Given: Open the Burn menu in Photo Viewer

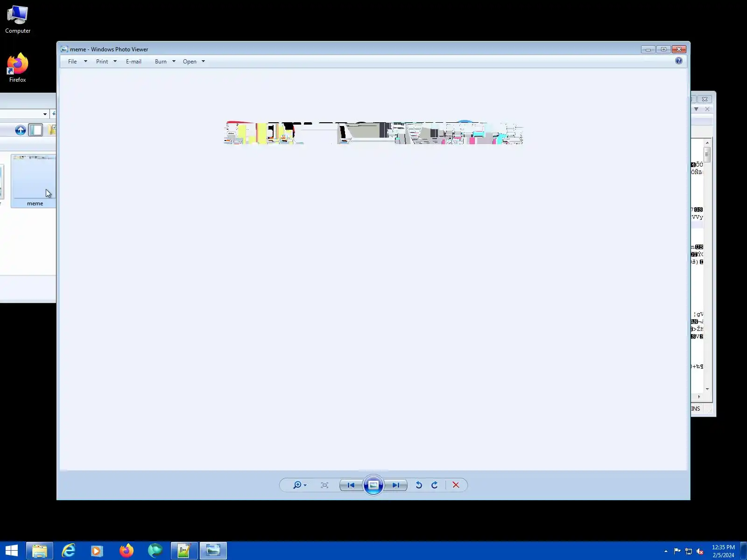Looking at the screenshot, I should coord(161,61).
